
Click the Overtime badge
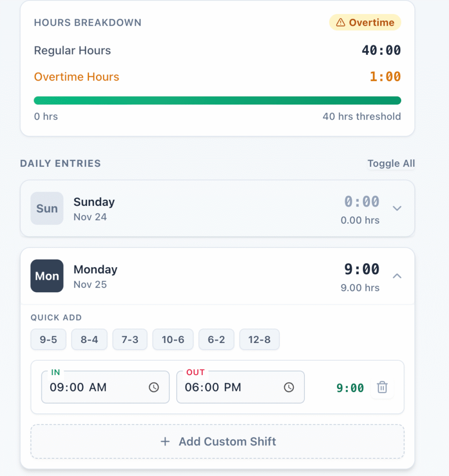tap(365, 22)
